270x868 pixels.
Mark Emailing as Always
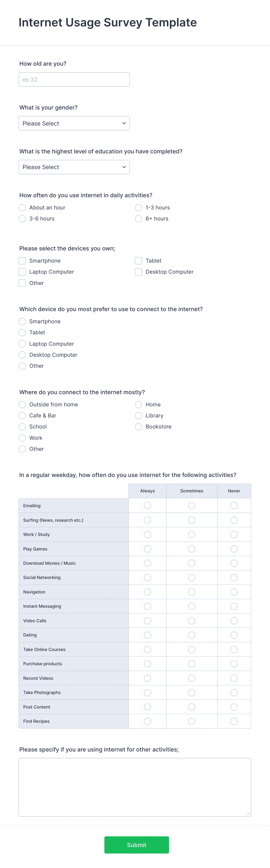pos(147,505)
